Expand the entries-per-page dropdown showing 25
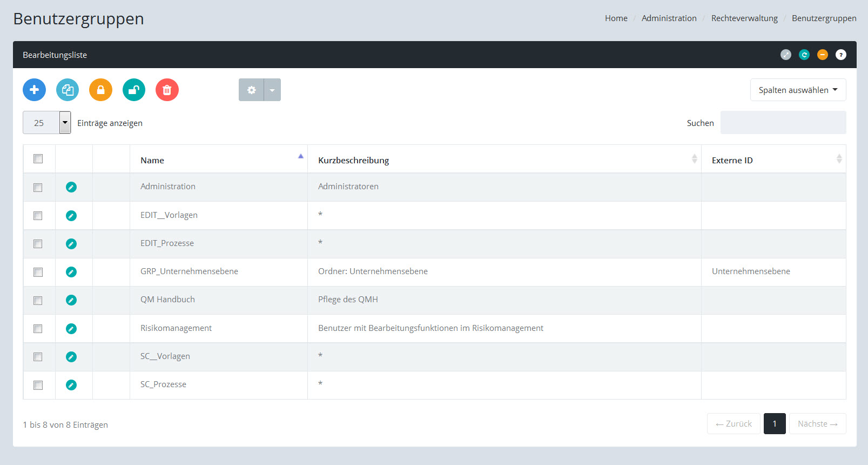868x465 pixels. pos(65,123)
